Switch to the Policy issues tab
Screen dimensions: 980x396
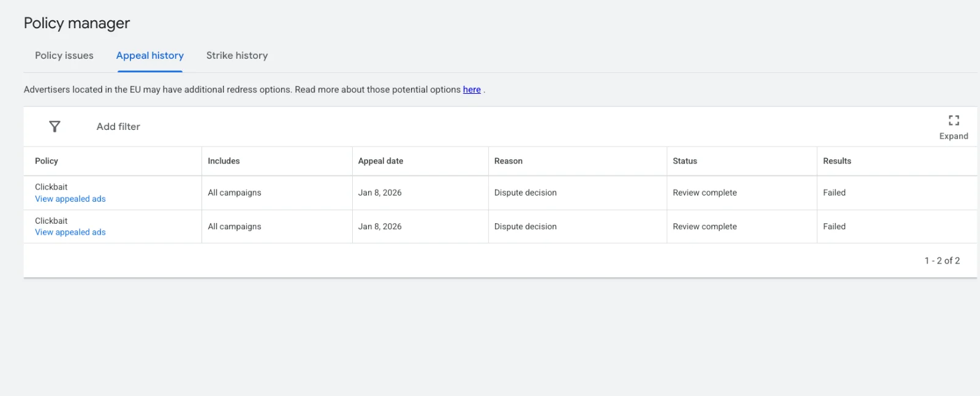point(64,55)
